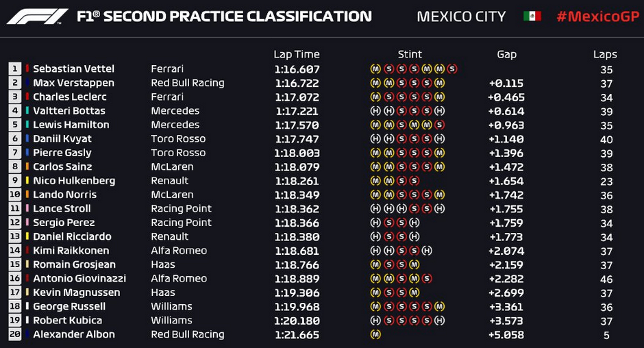Image resolution: width=644 pixels, height=348 pixels.
Task: Click Sergio Perez's lap time 1:18.366
Action: coord(297,223)
